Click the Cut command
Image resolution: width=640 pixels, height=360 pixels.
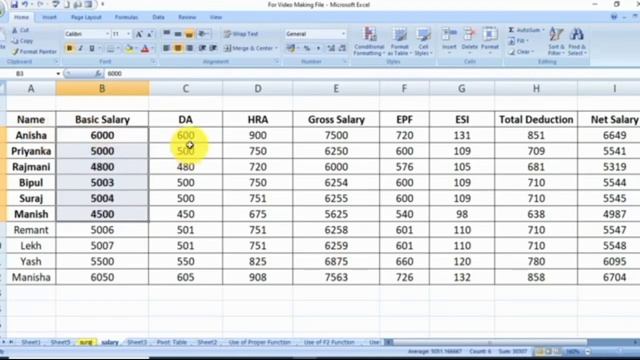click(20, 30)
